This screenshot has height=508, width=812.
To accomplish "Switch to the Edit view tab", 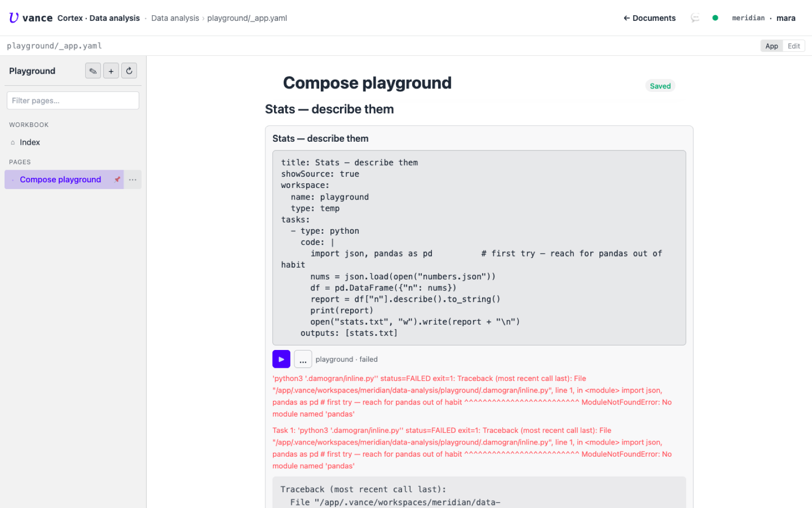I will [x=794, y=46].
